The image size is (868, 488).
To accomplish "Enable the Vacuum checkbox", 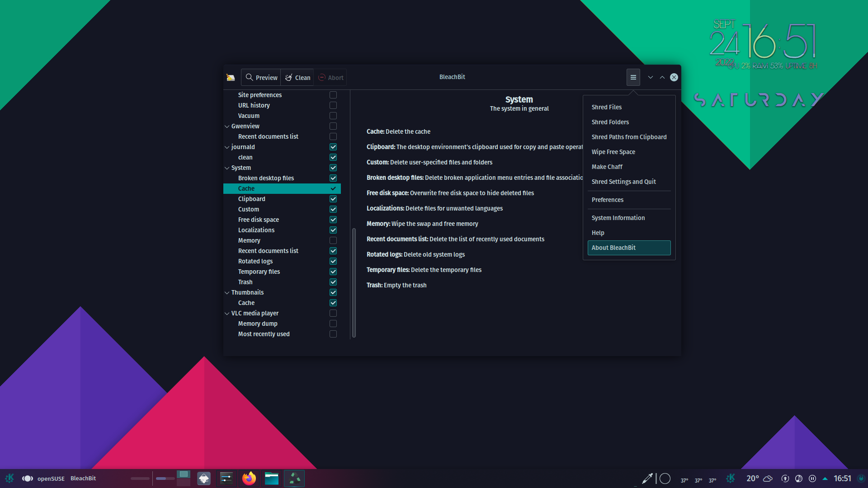I will [333, 116].
